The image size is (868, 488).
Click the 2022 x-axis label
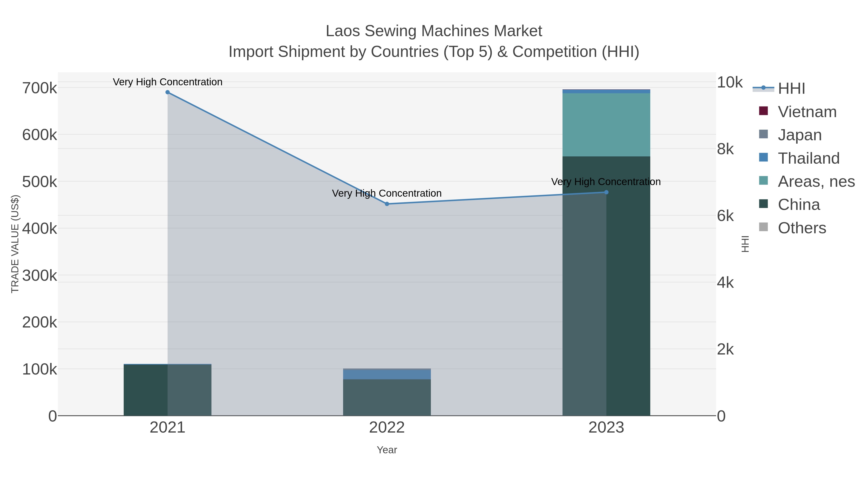click(387, 427)
